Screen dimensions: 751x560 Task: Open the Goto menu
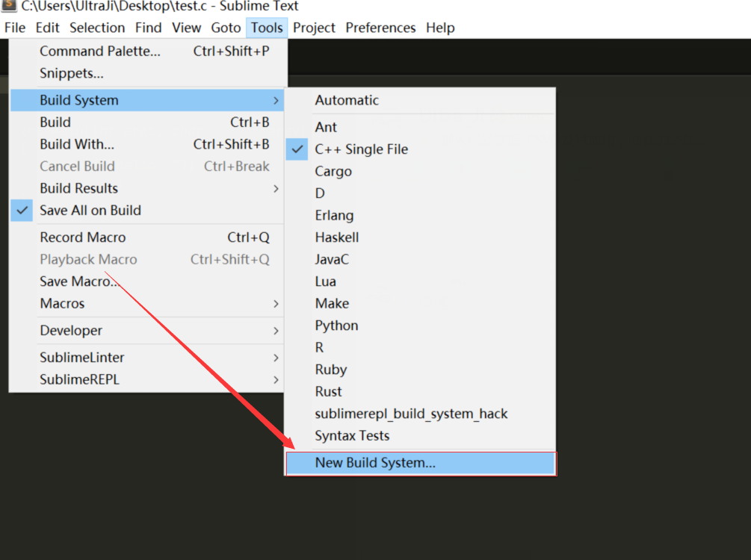point(226,28)
